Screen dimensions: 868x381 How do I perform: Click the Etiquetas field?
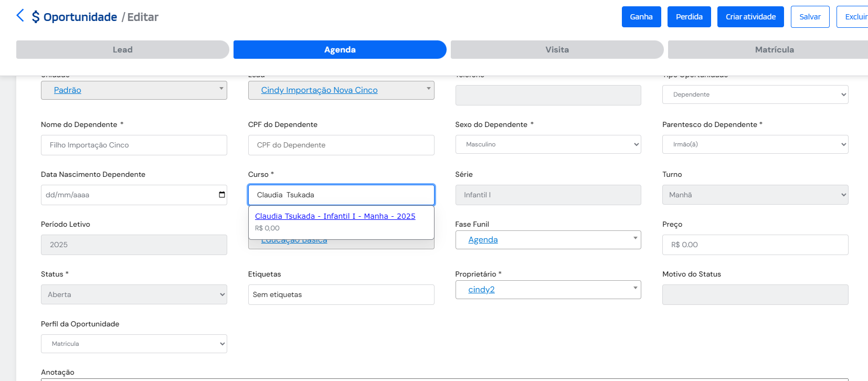point(341,294)
